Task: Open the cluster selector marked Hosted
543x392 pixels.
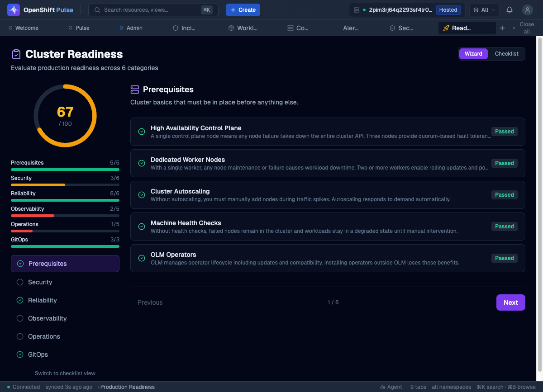Action: point(407,10)
